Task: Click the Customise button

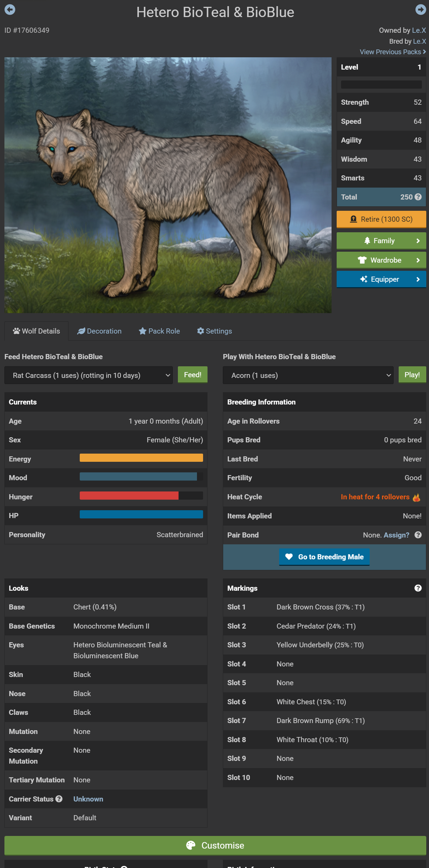Action: click(x=215, y=845)
